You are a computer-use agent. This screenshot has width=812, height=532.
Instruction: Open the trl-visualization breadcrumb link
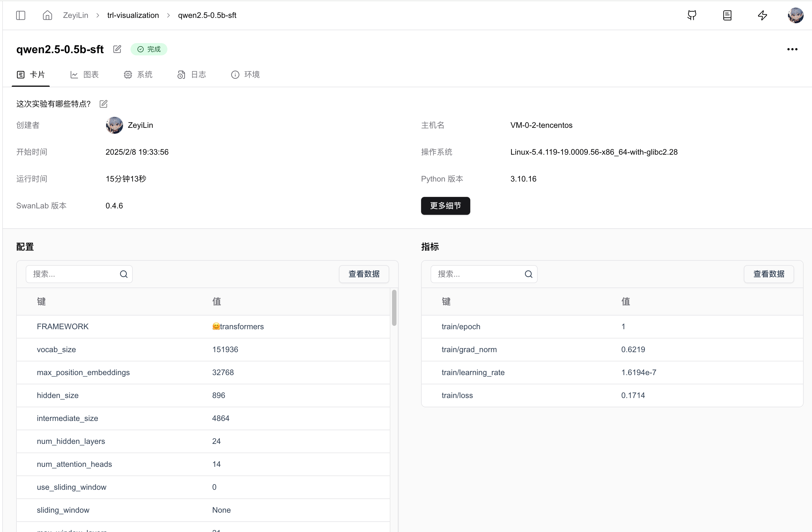click(133, 15)
